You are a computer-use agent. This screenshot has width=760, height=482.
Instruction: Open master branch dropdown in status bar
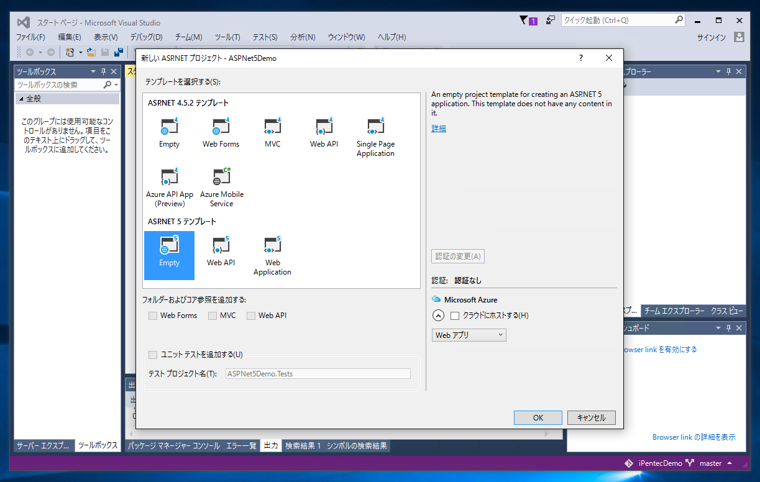pyautogui.click(x=729, y=463)
